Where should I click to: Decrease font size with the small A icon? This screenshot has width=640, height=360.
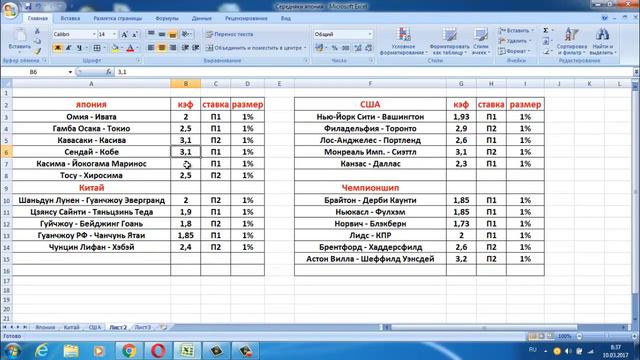click(x=135, y=35)
